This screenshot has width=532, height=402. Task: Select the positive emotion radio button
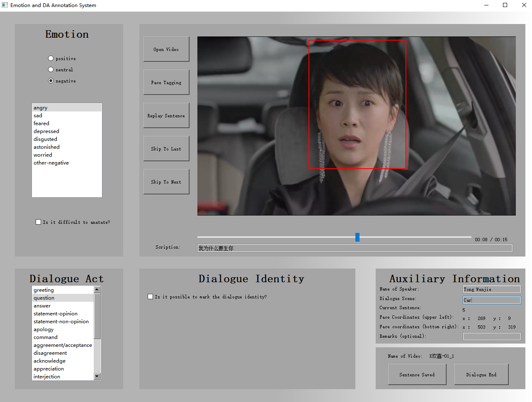click(x=51, y=58)
